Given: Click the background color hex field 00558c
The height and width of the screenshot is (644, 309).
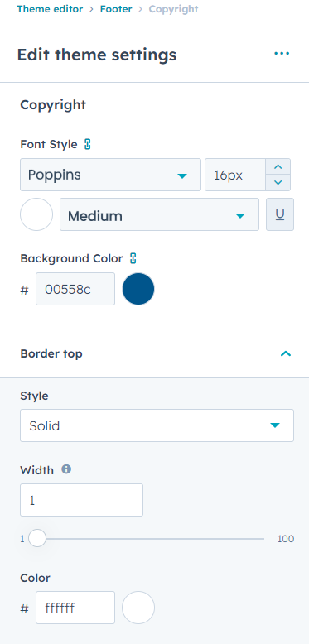Looking at the screenshot, I should pos(75,289).
